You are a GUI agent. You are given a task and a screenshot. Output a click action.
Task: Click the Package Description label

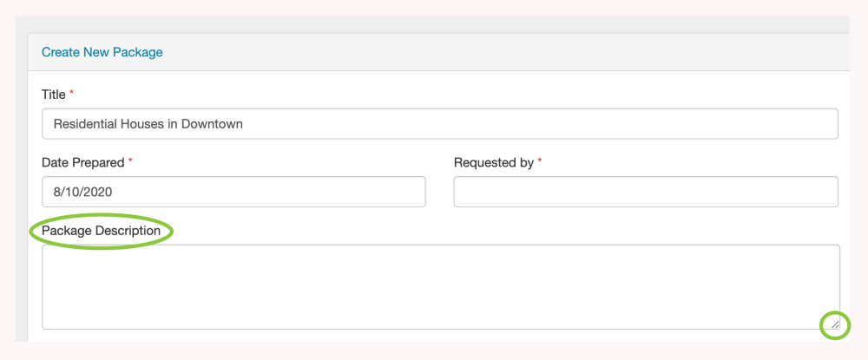pyautogui.click(x=101, y=231)
